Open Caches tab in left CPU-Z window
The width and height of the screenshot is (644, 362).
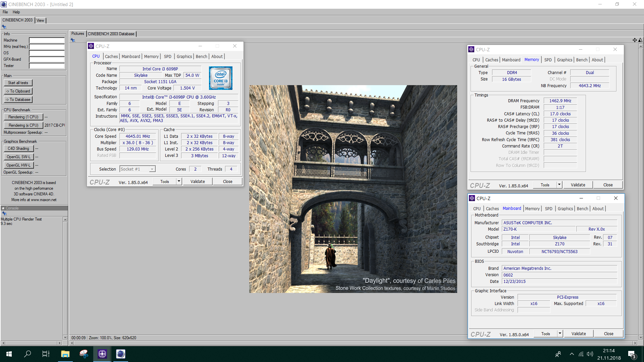click(x=111, y=57)
